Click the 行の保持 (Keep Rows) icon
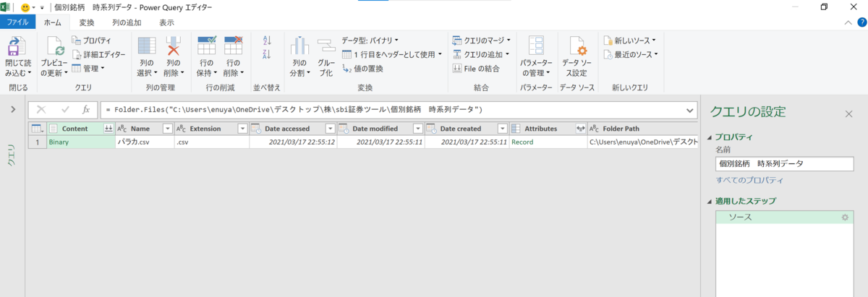This screenshot has width=868, height=297. click(208, 47)
